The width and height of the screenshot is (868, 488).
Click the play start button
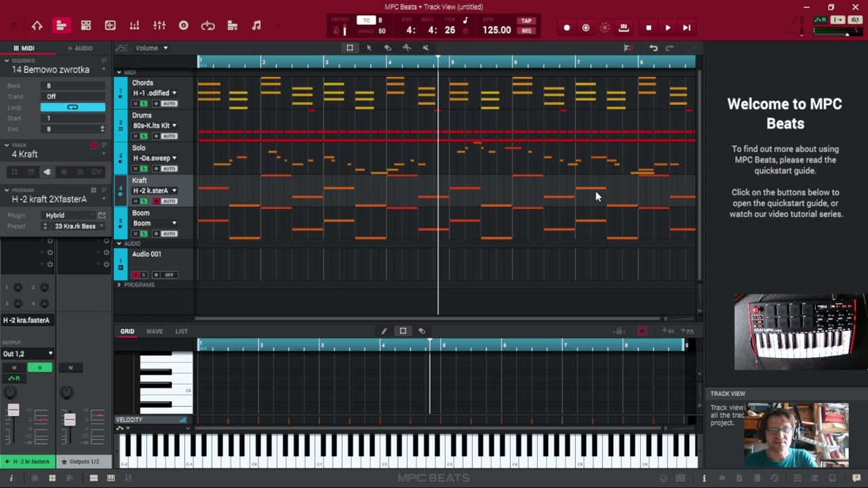point(686,28)
